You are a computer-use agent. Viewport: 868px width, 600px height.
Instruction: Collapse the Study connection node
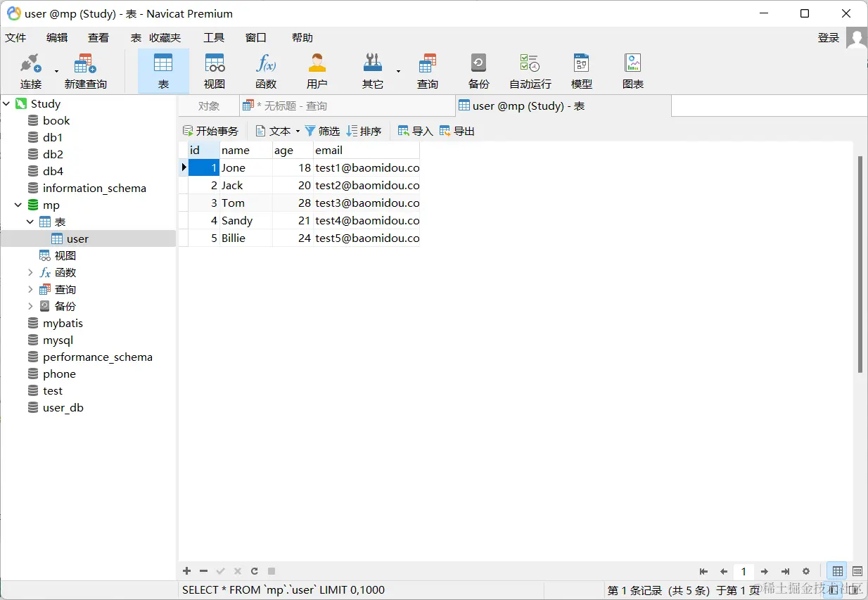coord(6,103)
